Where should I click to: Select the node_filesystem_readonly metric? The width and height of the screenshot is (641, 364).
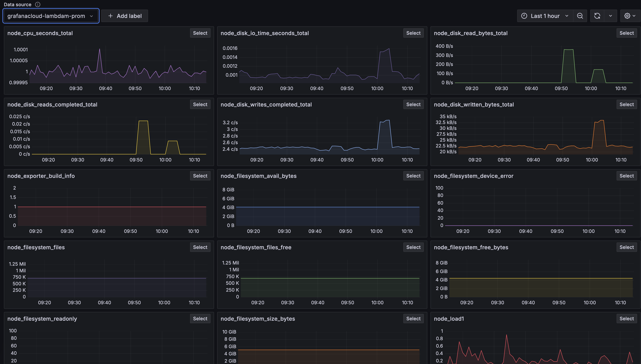coord(200,319)
